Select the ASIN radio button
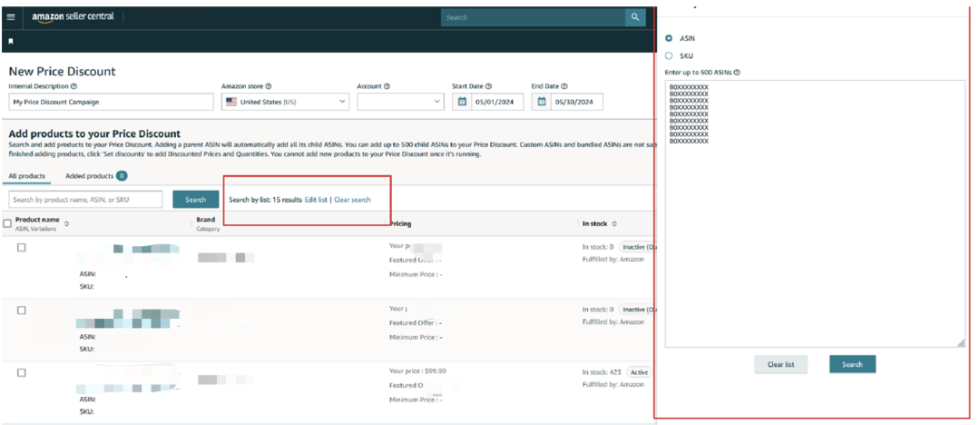 pos(669,38)
